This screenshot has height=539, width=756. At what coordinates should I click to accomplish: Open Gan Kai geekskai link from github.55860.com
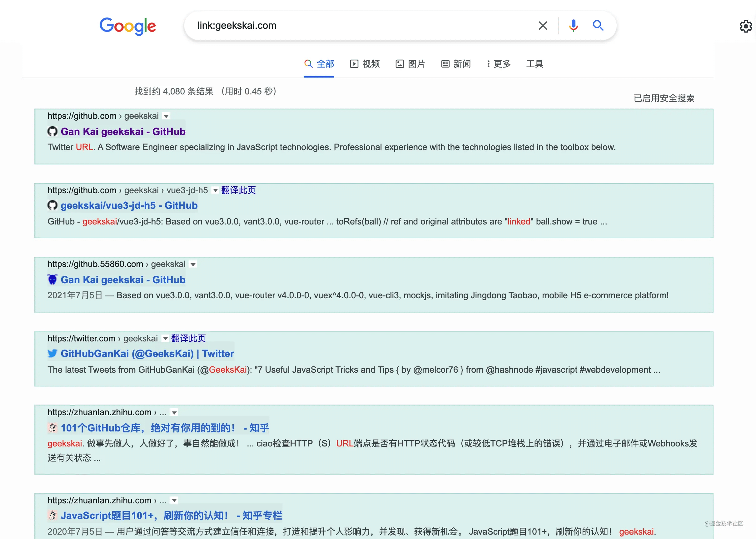[123, 280]
